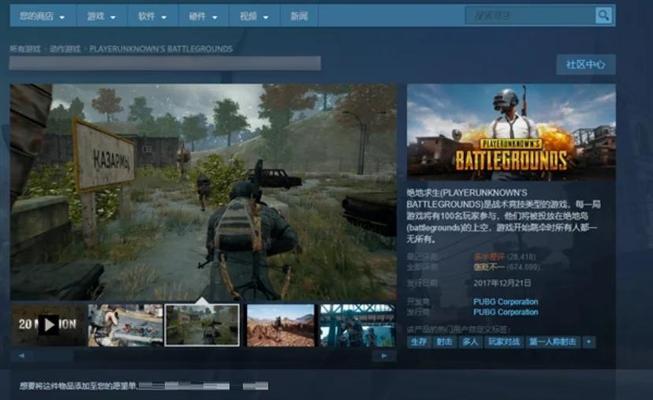
Task: Click the BATTLEGROUNDS header capsule image
Action: [511, 132]
